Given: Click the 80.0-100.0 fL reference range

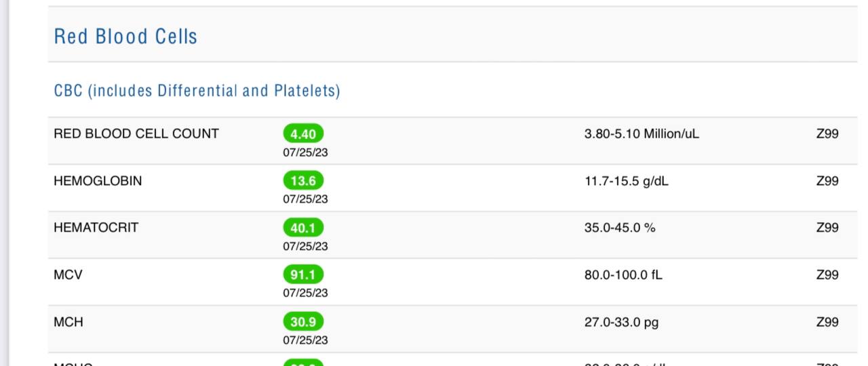Looking at the screenshot, I should click(x=623, y=274).
